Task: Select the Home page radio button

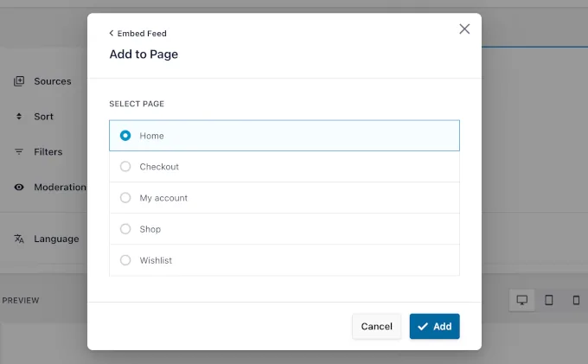Action: (125, 136)
